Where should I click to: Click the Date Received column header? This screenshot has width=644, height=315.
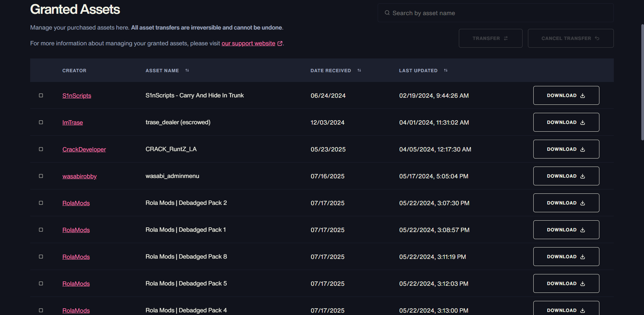click(x=331, y=71)
